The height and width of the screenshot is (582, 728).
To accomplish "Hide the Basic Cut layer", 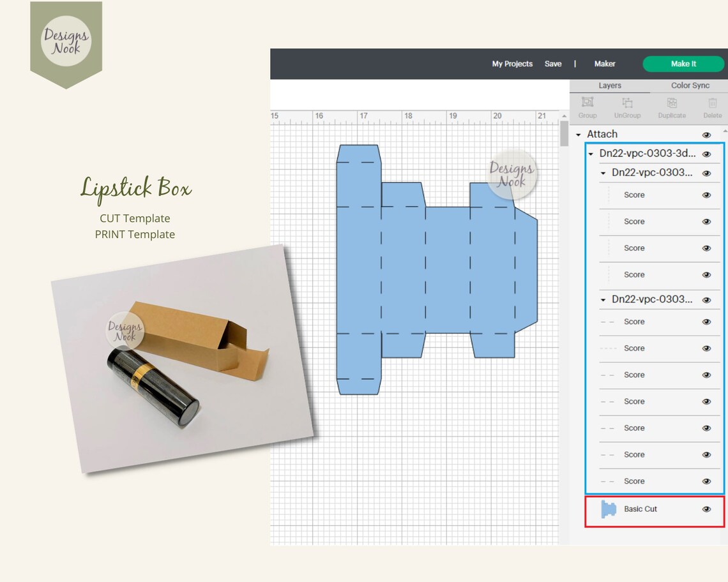I will (x=706, y=509).
